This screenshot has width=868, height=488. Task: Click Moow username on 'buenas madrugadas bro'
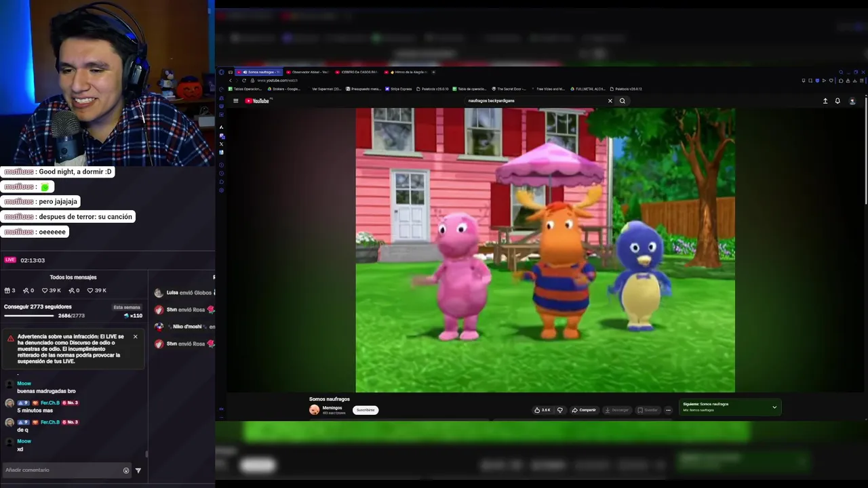(x=24, y=384)
